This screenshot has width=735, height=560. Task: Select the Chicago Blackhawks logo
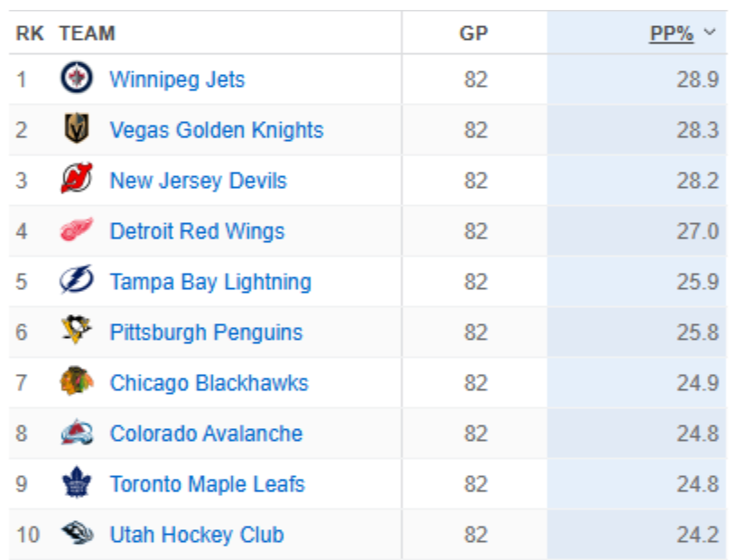click(x=77, y=381)
